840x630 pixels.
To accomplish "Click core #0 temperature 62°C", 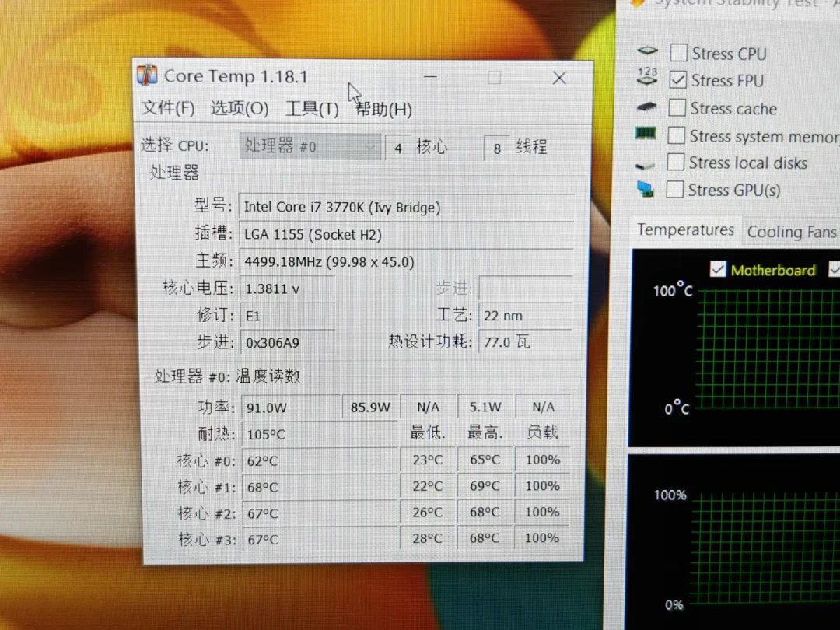I will tap(320, 460).
